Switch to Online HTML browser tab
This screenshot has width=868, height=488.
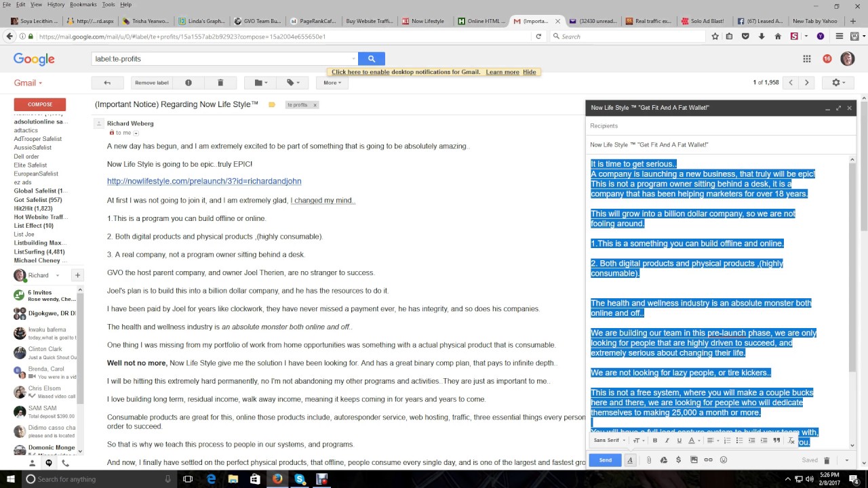pyautogui.click(x=481, y=21)
